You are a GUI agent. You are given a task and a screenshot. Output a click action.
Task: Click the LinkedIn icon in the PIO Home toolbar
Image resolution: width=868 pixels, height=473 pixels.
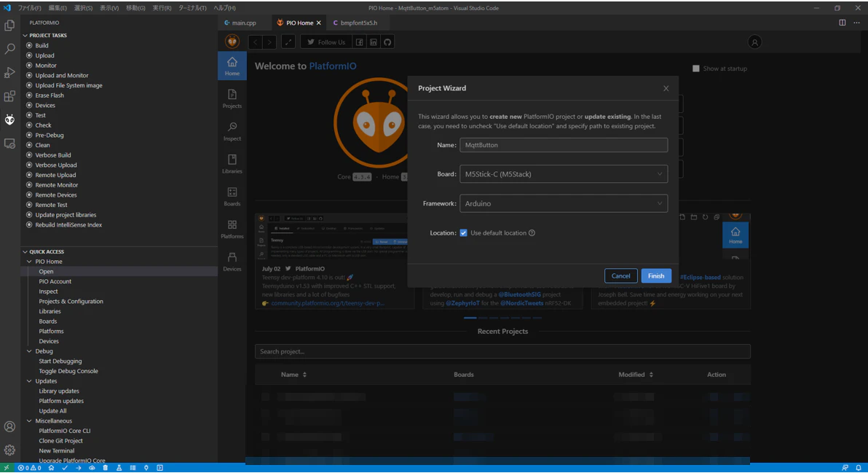click(374, 42)
